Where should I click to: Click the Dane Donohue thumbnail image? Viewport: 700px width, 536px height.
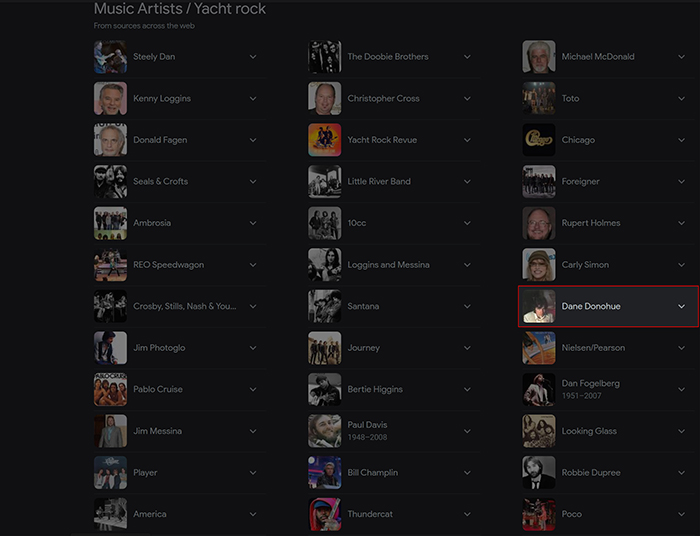point(539,306)
